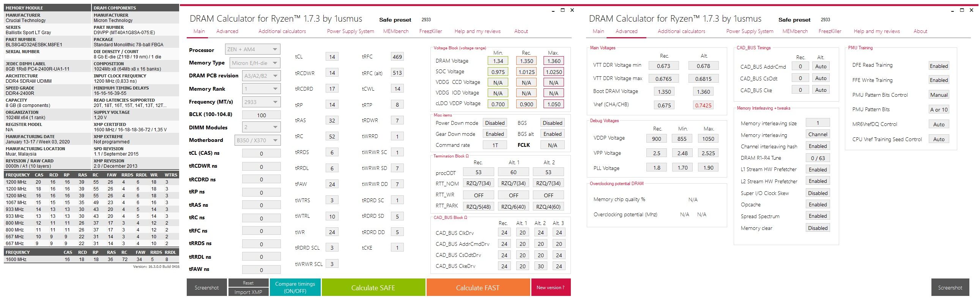This screenshot has height=302, width=980.
Task: Expand the DIMM Modules dropdown
Action: (x=261, y=127)
